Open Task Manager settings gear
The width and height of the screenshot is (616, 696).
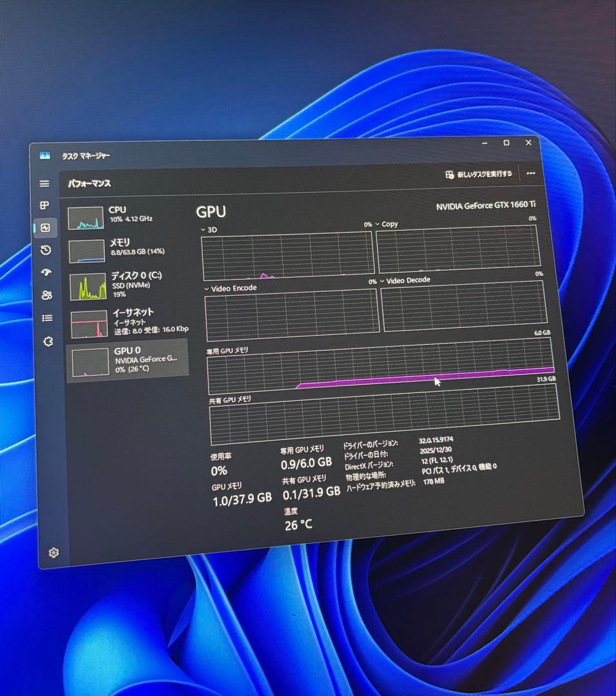[53, 553]
